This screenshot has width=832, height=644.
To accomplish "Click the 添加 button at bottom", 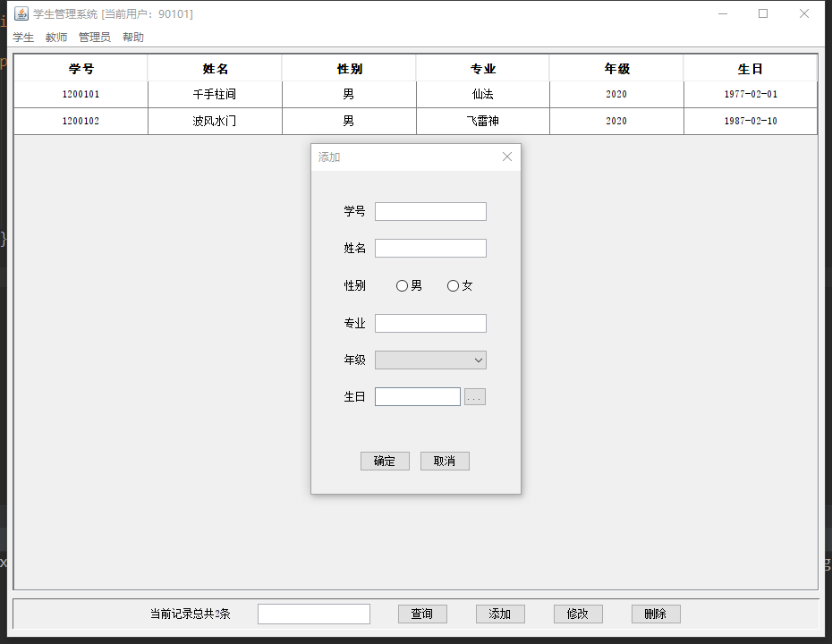I will (x=500, y=614).
